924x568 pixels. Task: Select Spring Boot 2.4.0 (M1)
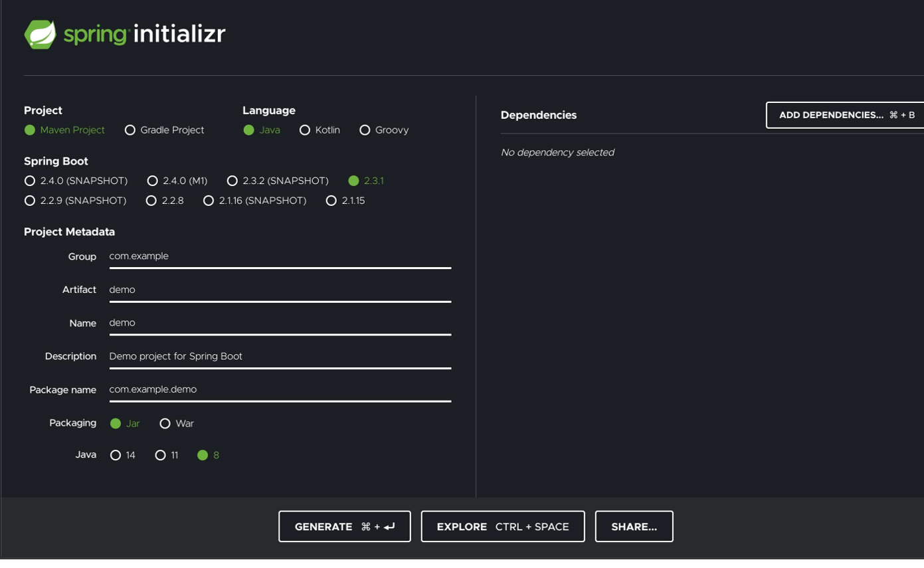tap(153, 181)
